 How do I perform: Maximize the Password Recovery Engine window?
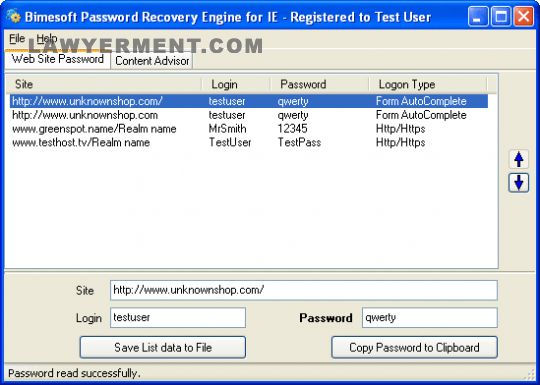point(501,16)
